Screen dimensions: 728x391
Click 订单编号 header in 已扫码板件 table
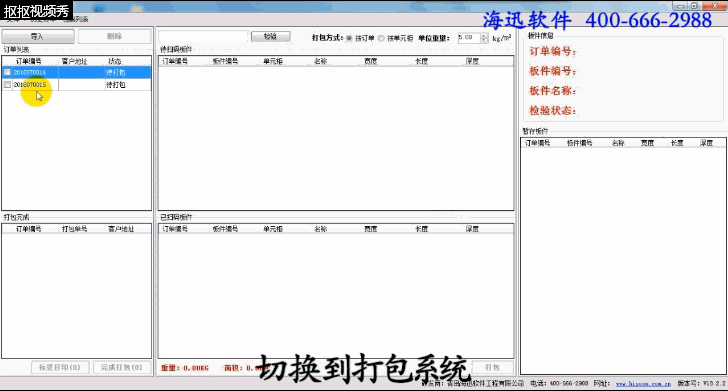pos(175,229)
